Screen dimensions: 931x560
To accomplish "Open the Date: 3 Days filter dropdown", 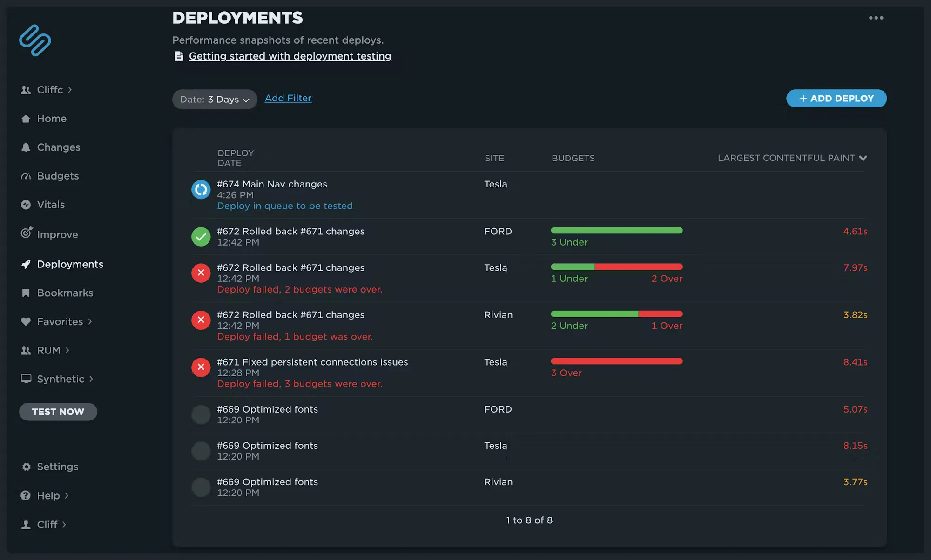I will coord(214,99).
